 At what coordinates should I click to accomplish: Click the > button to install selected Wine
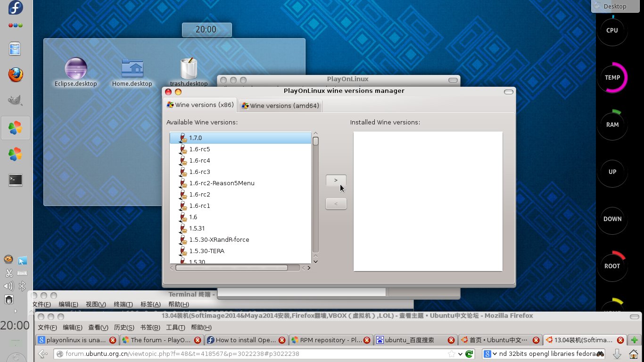tap(336, 181)
